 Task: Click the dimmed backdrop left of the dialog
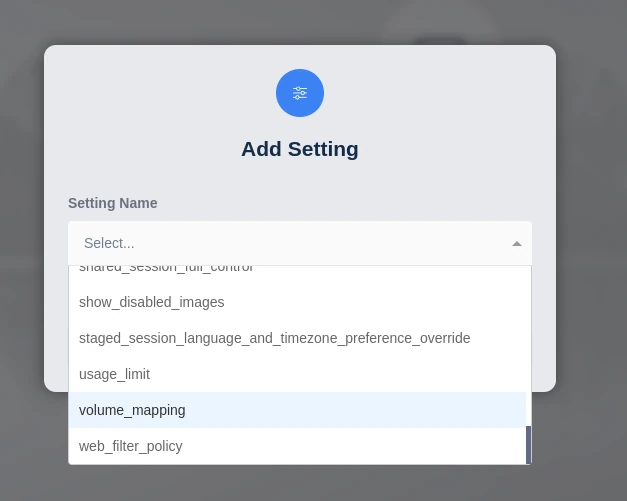(x=20, y=250)
